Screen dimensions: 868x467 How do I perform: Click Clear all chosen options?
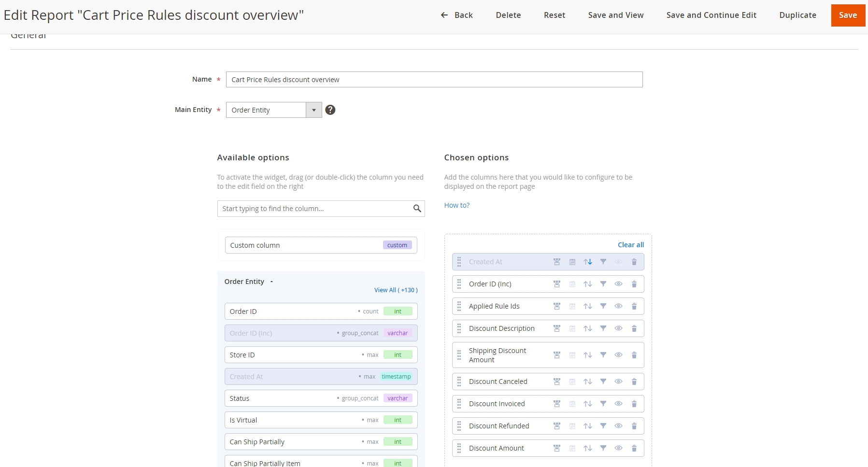click(x=631, y=245)
